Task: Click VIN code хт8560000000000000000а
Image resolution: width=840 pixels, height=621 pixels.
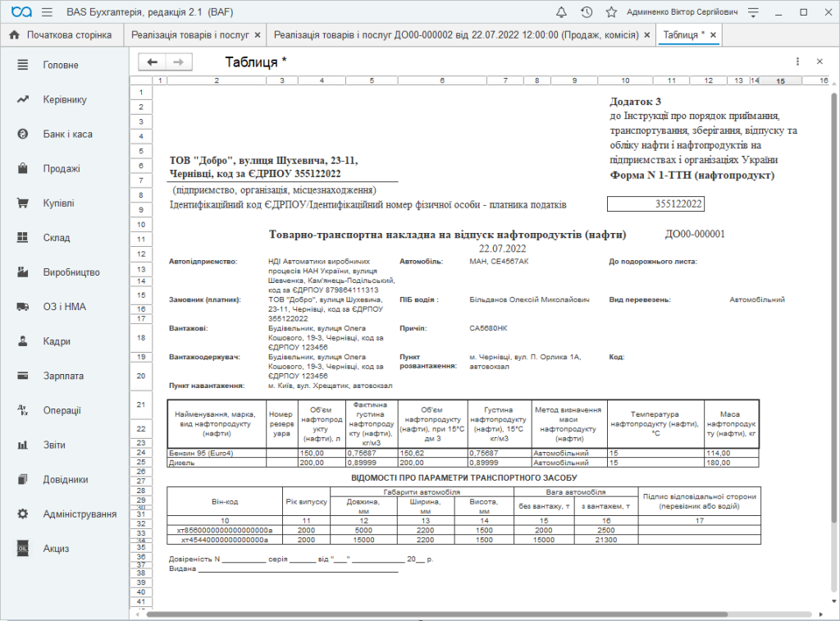Action: (x=225, y=530)
